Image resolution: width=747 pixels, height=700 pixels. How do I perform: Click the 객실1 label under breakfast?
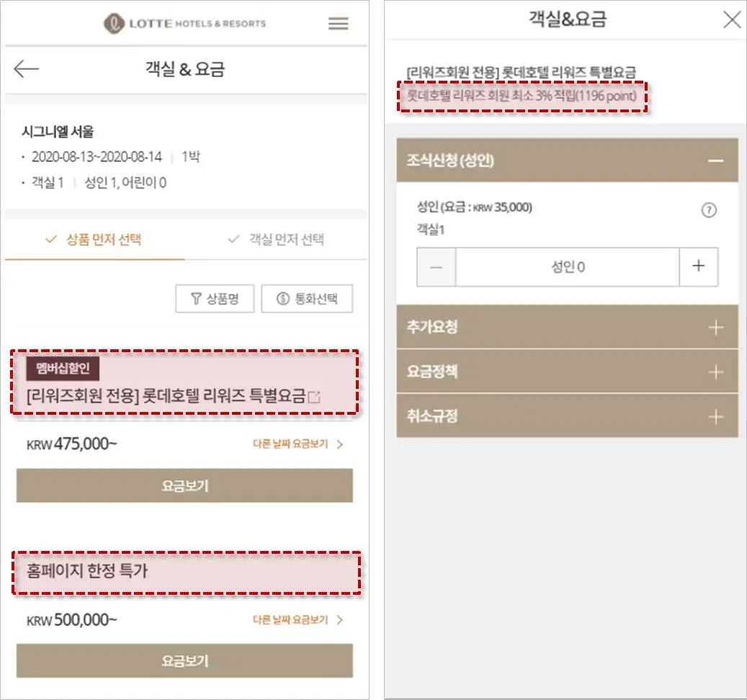coord(431,230)
